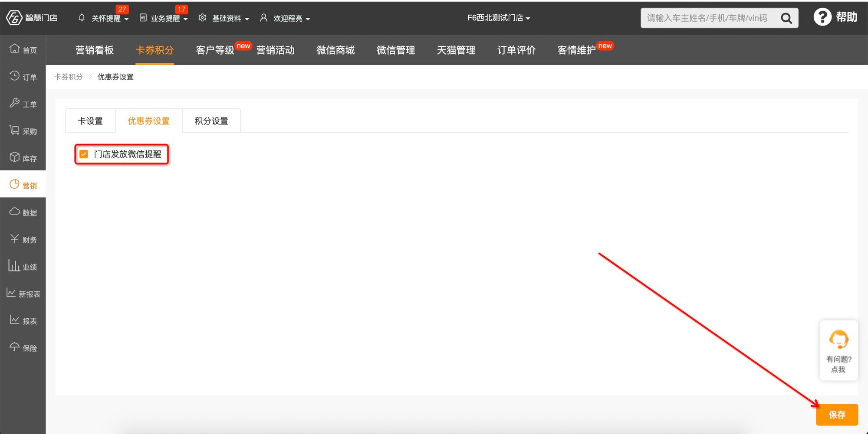Click the 卡券积分 breadcrumb link
Image resolution: width=868 pixels, height=434 pixels.
[69, 77]
